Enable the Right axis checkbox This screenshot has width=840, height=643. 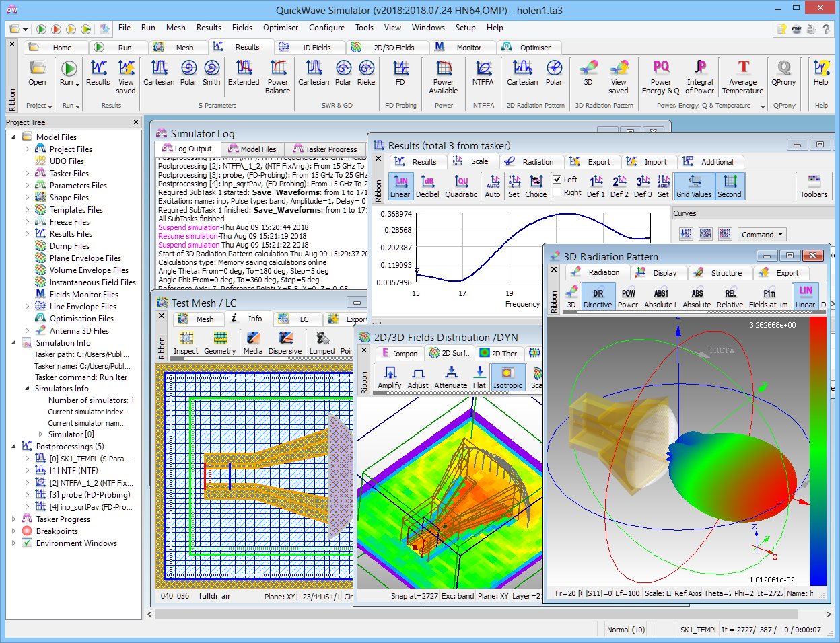[557, 192]
